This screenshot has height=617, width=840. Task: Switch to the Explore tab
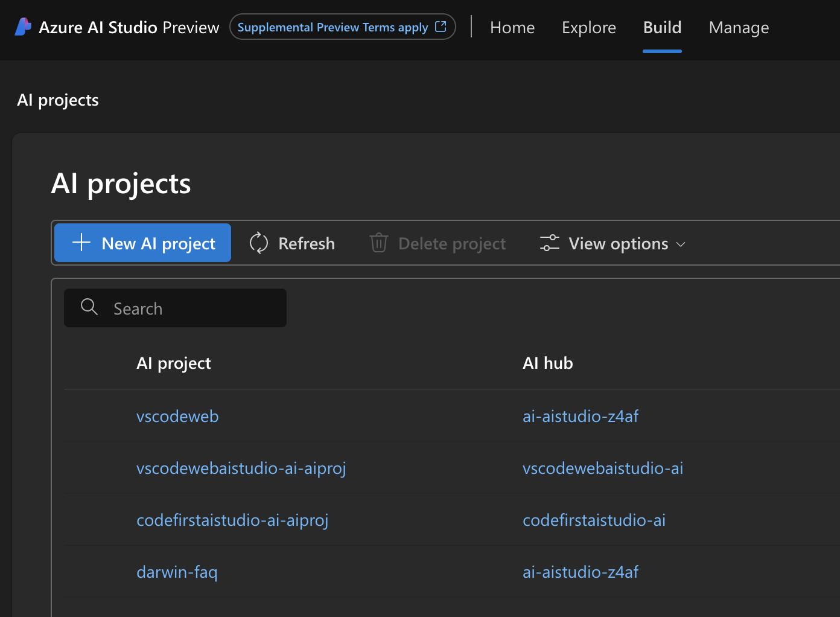589,27
